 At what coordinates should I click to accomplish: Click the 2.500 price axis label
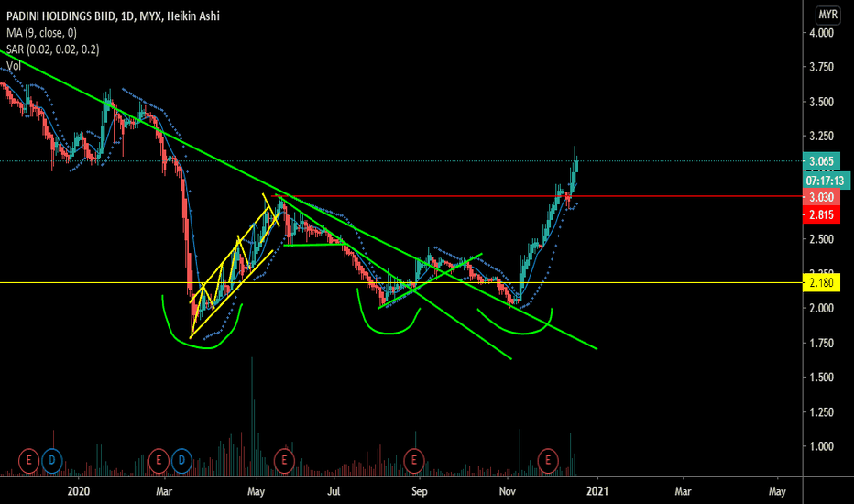click(821, 239)
